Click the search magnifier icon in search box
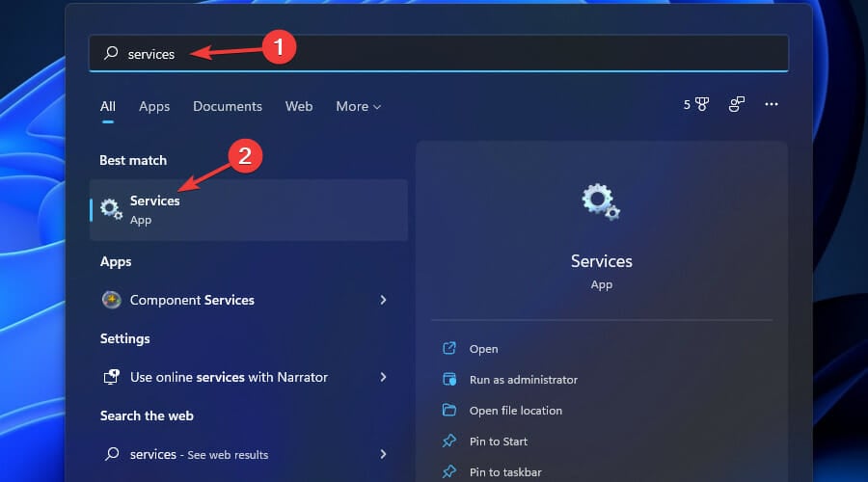The height and width of the screenshot is (482, 868). click(x=111, y=53)
